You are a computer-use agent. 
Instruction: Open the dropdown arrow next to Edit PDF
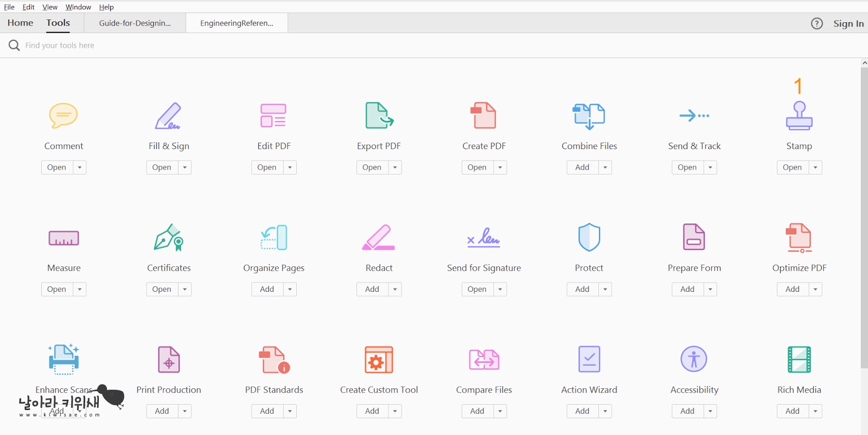(x=290, y=168)
